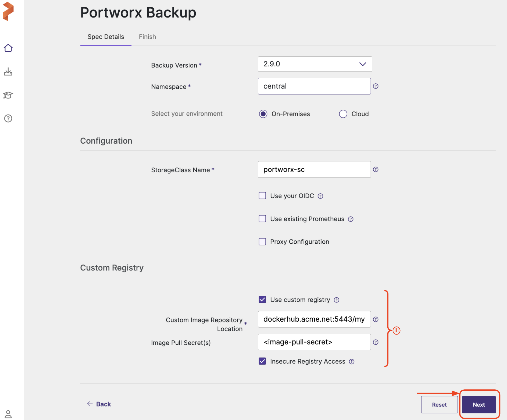Click help icon next to Use custom registry

coord(336,300)
